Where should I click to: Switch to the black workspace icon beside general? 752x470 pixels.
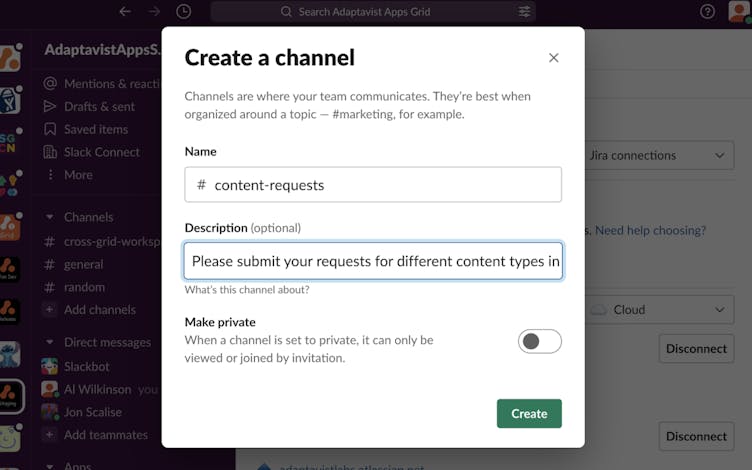pyautogui.click(x=10, y=269)
